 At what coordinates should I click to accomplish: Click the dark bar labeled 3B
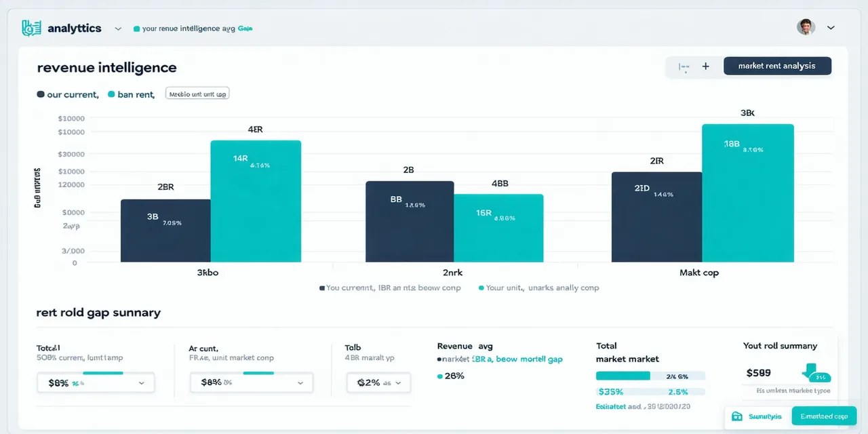[x=165, y=231]
